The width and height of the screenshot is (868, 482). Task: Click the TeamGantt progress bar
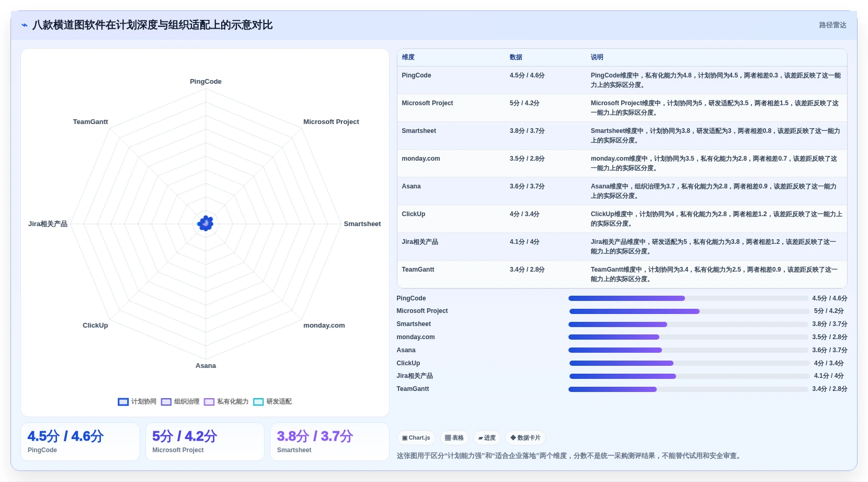click(688, 389)
